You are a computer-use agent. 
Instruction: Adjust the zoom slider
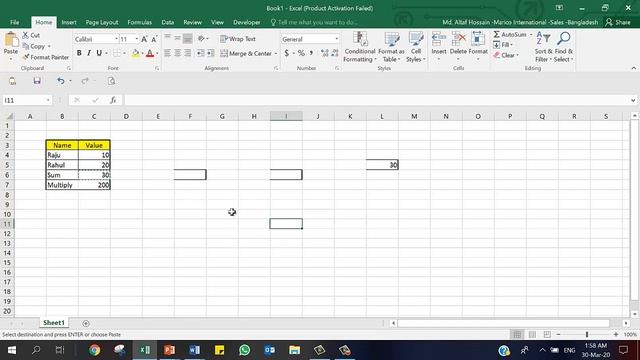click(x=587, y=334)
